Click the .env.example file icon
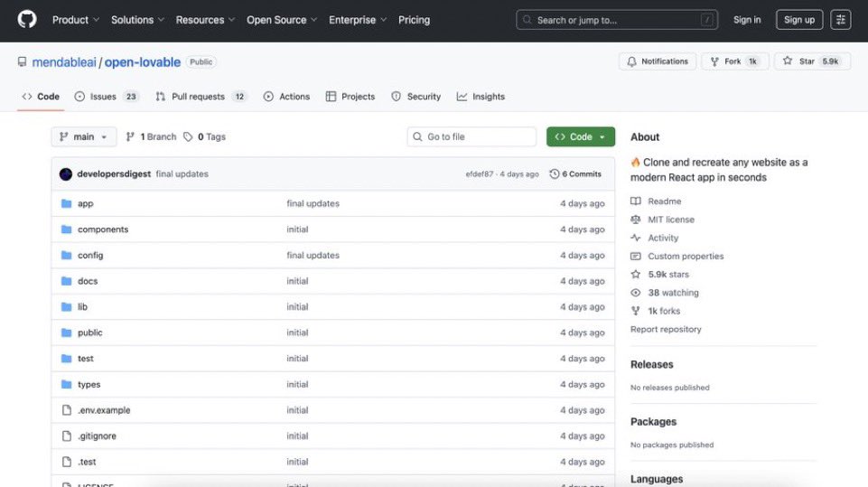This screenshot has height=487, width=868. pos(67,410)
